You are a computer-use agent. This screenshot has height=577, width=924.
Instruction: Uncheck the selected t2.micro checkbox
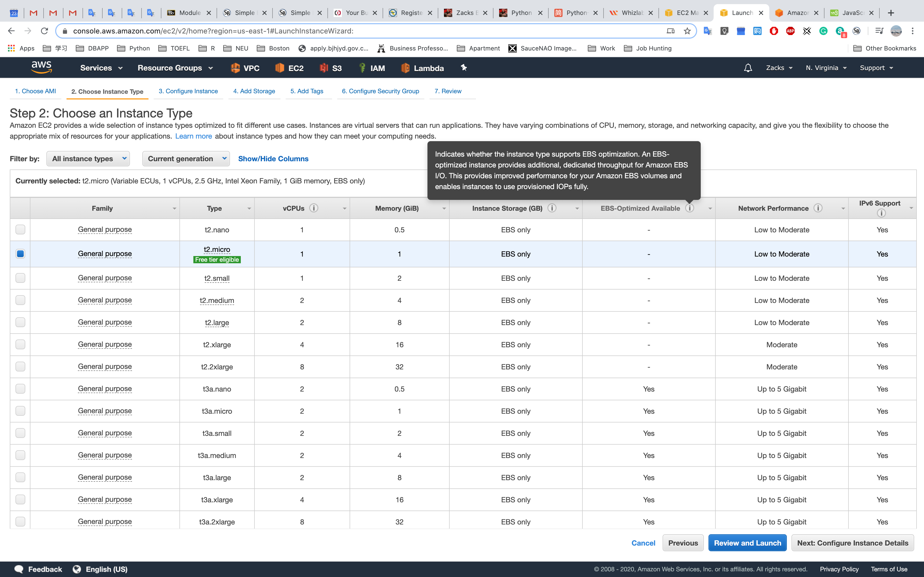click(20, 254)
